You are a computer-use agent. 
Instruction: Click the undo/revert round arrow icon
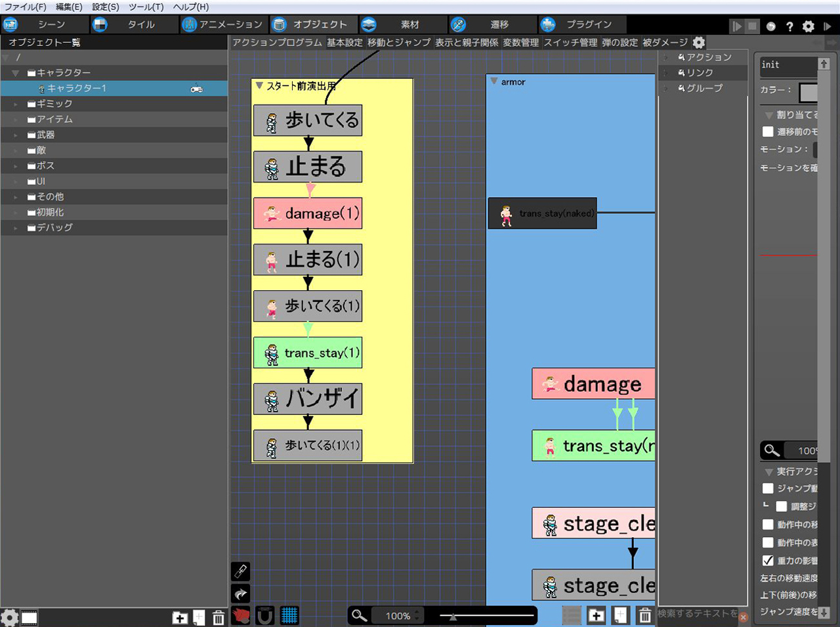click(771, 26)
